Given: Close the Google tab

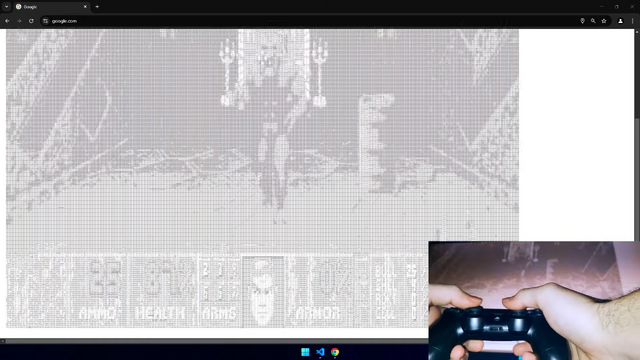Looking at the screenshot, I should point(85,7).
